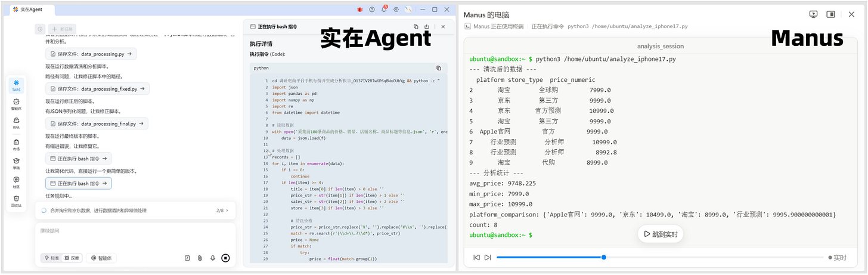
Task: Open 保存文件: data_processing_final.py step
Action: tap(97, 124)
